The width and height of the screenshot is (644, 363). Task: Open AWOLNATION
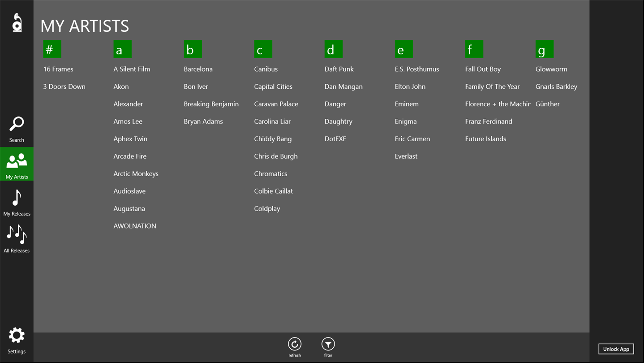(135, 226)
